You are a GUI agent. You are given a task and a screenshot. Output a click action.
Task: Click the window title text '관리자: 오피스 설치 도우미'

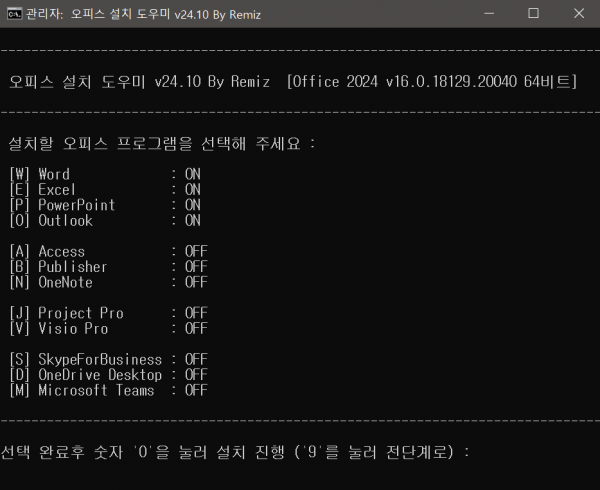coord(98,15)
